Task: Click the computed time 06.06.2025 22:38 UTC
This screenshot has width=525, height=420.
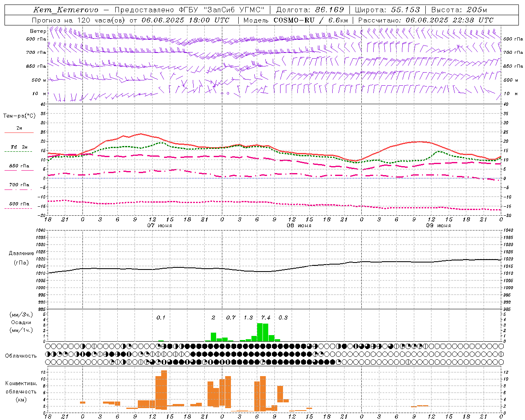Action: coord(450,20)
